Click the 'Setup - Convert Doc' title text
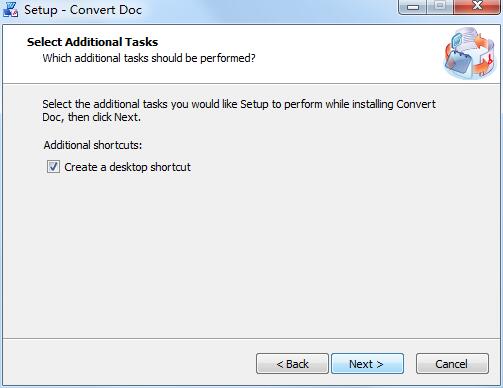The image size is (503, 388). click(x=83, y=10)
